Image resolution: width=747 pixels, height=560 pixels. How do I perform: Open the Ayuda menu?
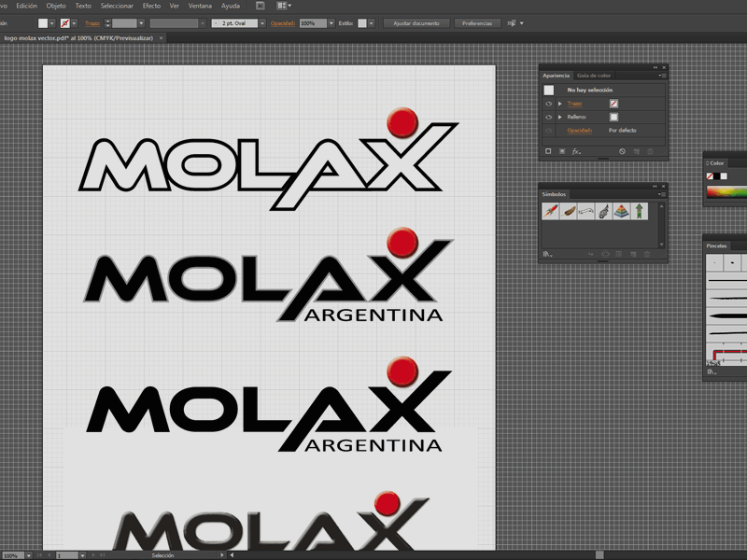230,6
